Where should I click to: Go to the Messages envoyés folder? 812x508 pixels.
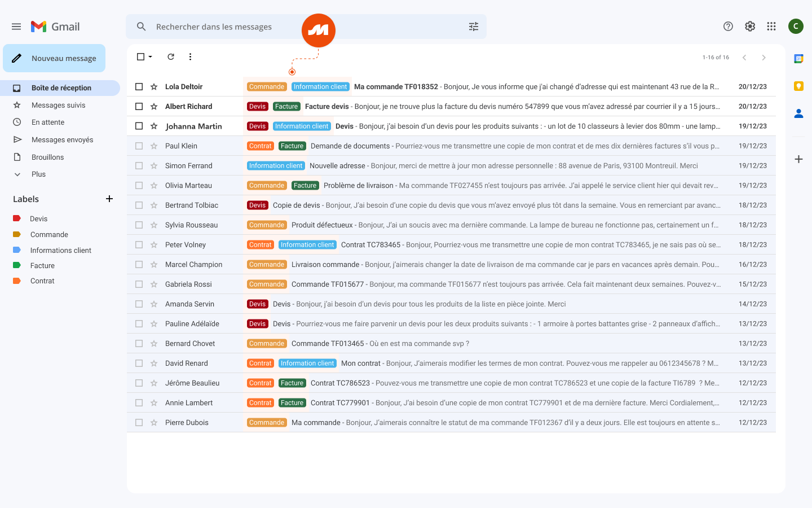62,140
